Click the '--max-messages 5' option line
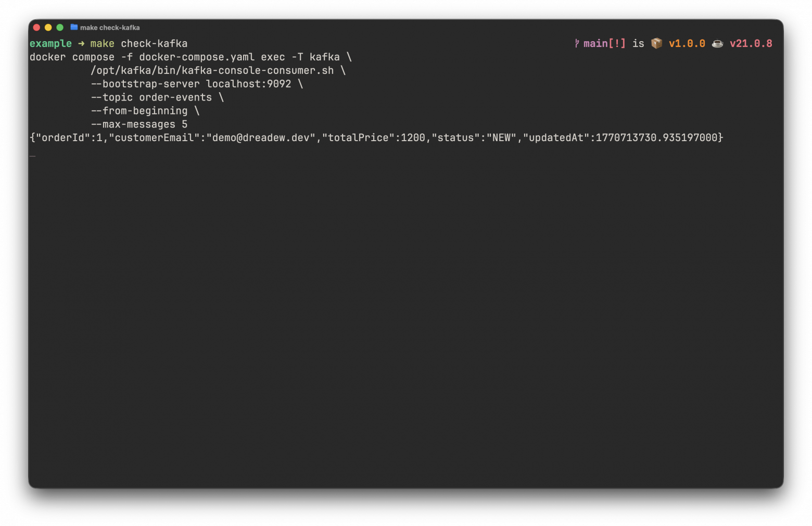The width and height of the screenshot is (812, 526). 139,124
